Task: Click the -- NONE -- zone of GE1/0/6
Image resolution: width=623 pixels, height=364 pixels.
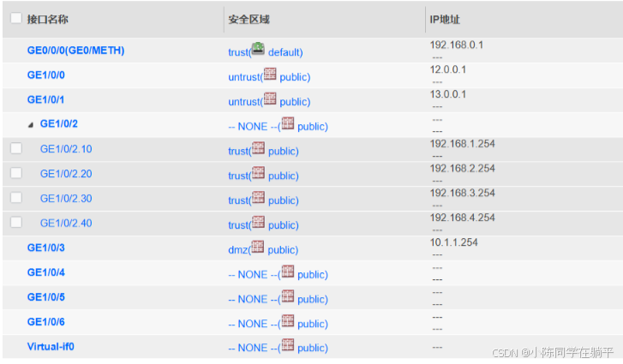Action: [x=253, y=324]
